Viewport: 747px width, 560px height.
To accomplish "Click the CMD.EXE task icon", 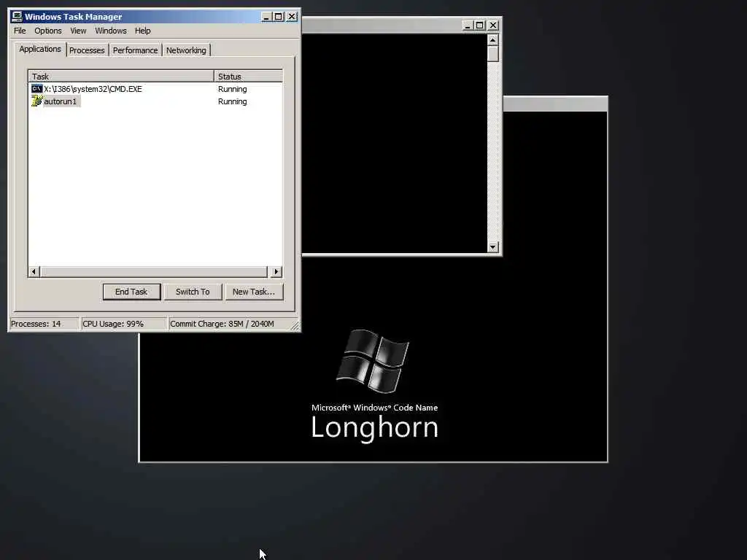I will point(36,89).
